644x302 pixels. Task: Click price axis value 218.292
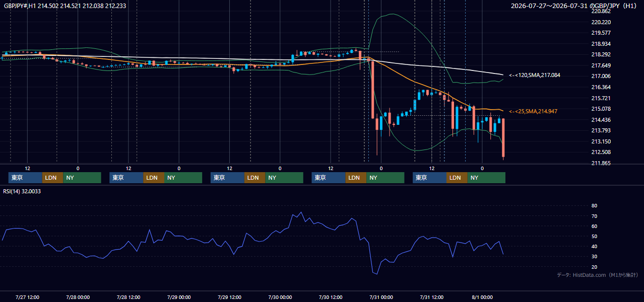click(x=601, y=54)
